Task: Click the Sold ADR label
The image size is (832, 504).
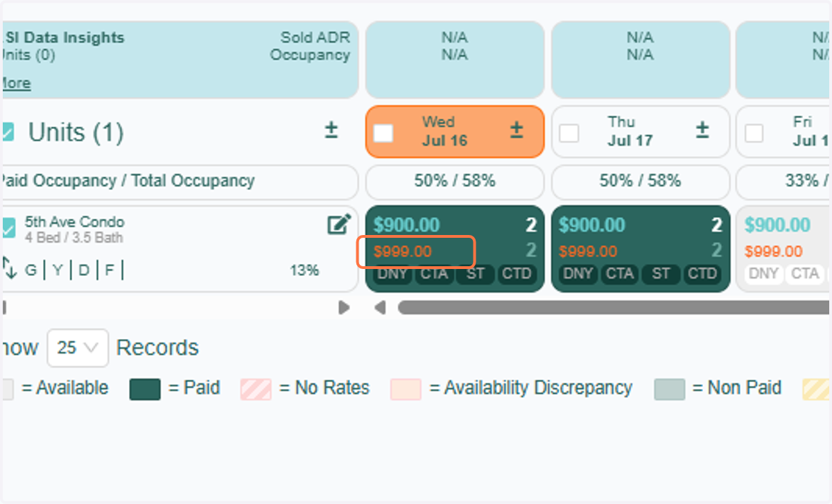Action: [315, 37]
